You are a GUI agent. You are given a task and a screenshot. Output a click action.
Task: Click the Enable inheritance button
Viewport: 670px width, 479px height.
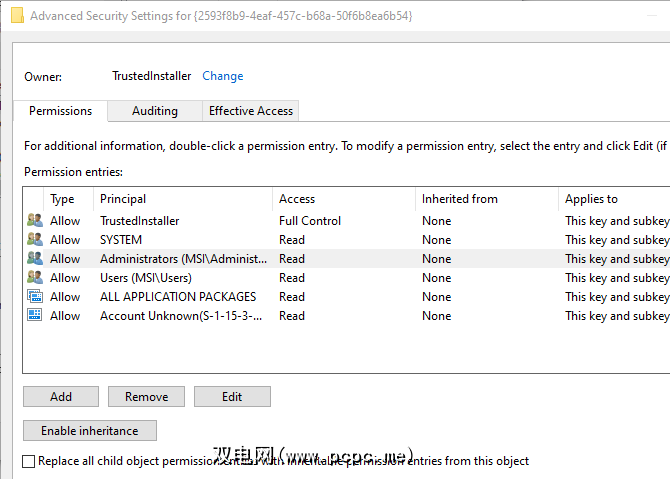90,431
